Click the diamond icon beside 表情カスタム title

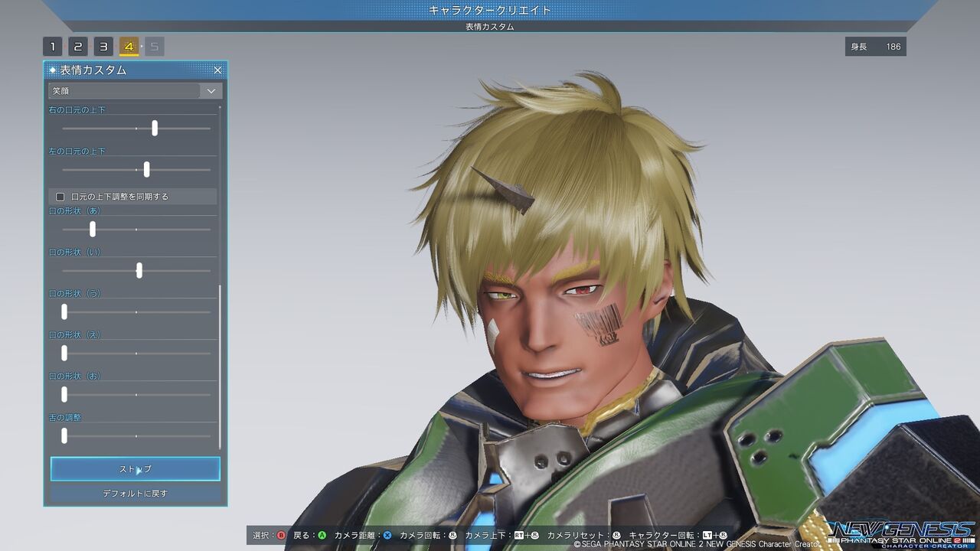click(52, 70)
